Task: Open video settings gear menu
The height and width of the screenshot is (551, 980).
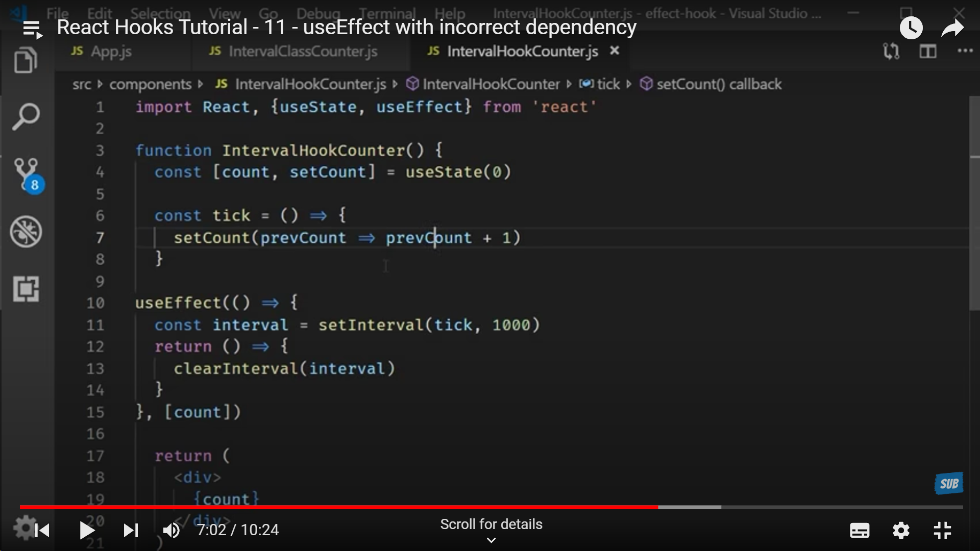Action: 901,531
